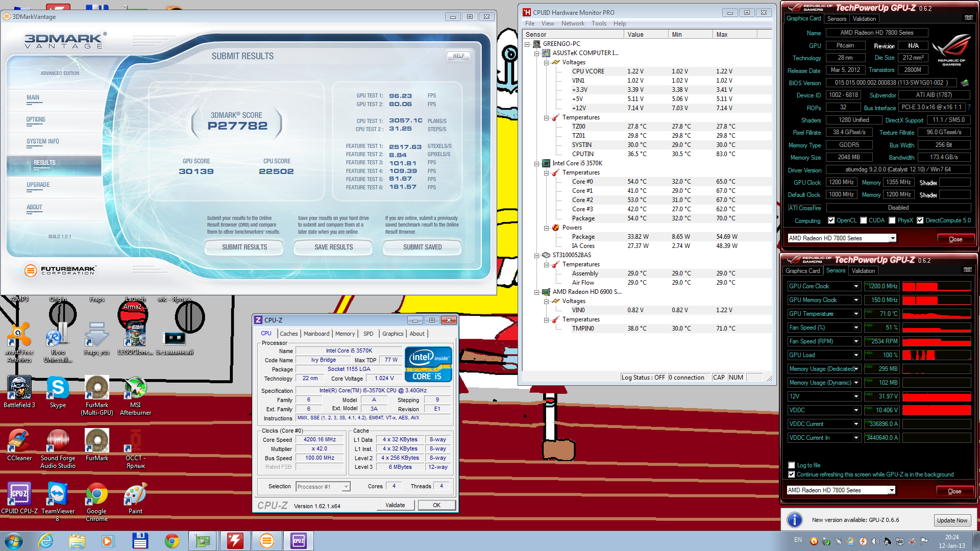Click the HELP button in 3DMark Vantage
This screenshot has height=551, width=980.
[x=458, y=56]
